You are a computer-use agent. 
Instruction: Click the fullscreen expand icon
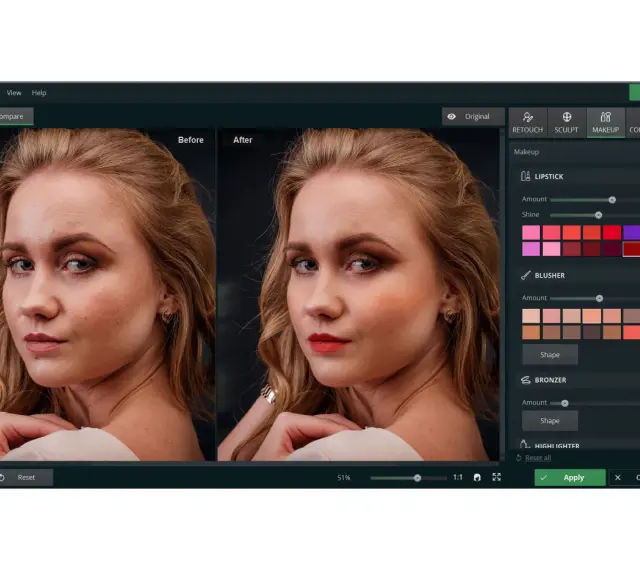496,477
